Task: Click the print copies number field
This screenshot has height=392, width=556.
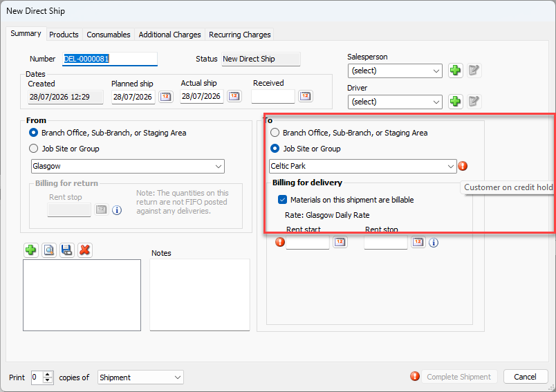Action: [x=37, y=377]
